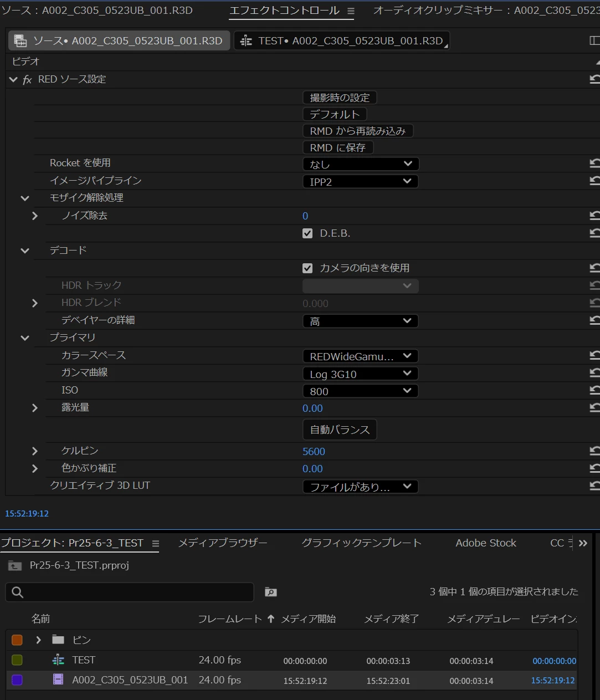
Task: Click the A002_C305_0523UB_001 clip film icon
Action: coord(58,679)
